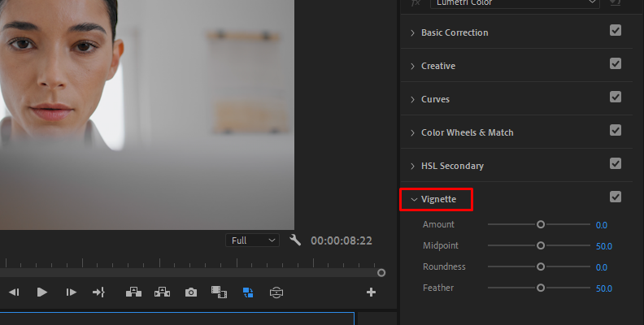This screenshot has width=644, height=325.
Task: Click the Vignette Feather slider handle
Action: (x=541, y=288)
